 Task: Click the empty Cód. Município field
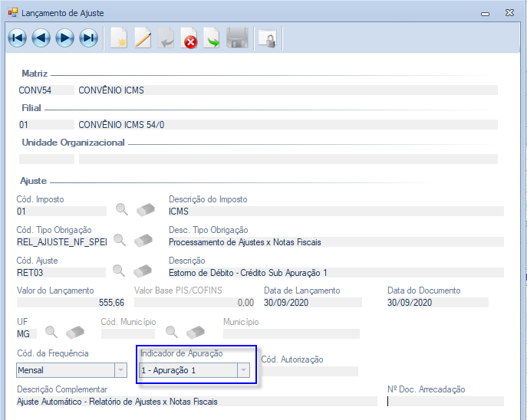click(128, 334)
